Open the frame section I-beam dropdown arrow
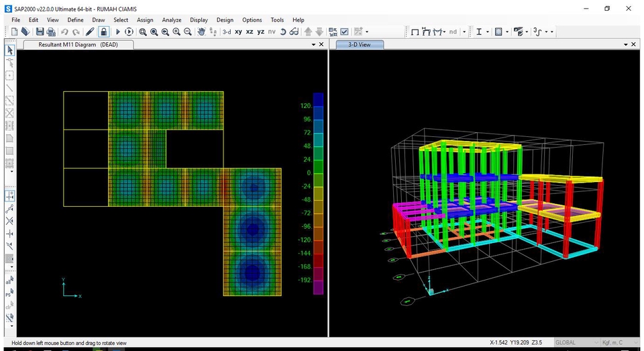The width and height of the screenshot is (644, 351). [x=488, y=32]
